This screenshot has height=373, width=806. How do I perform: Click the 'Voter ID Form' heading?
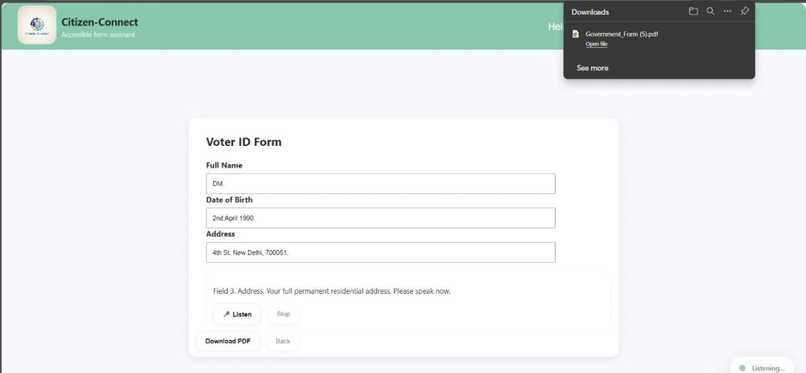click(244, 142)
